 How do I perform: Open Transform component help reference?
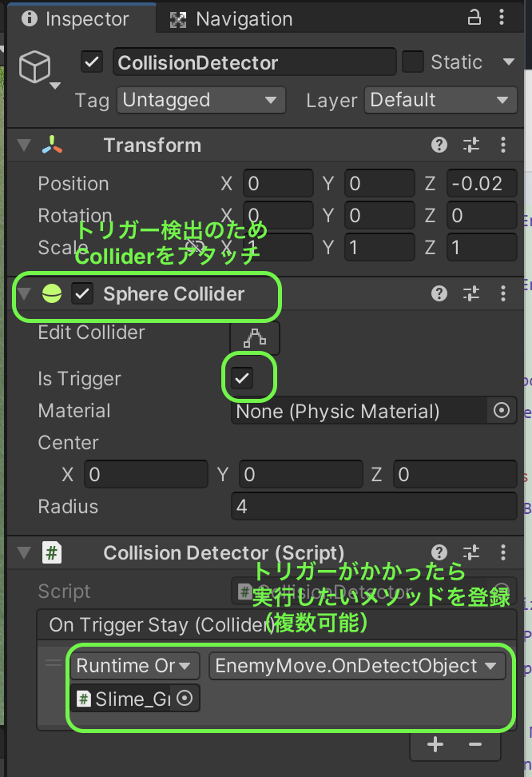(x=439, y=145)
